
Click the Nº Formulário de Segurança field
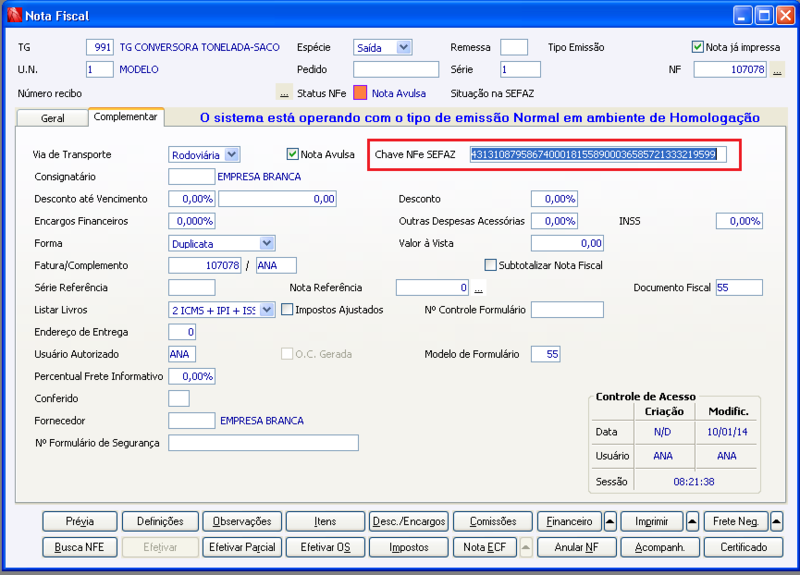point(264,442)
